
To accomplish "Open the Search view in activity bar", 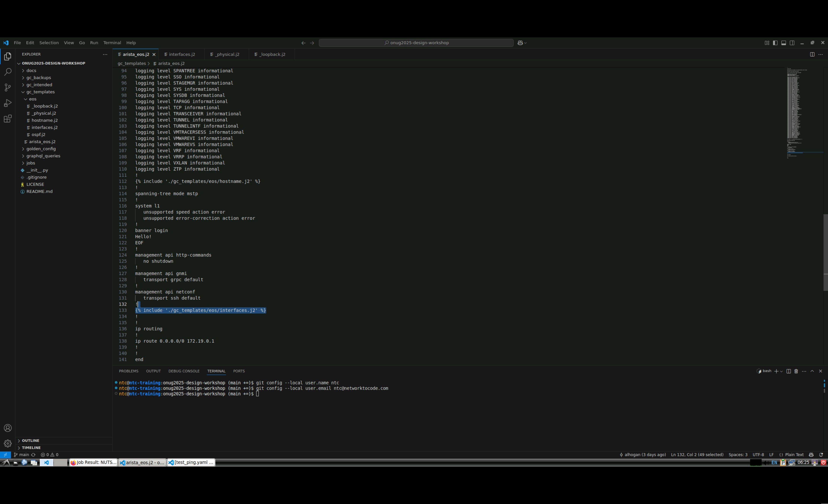I will 7,72.
